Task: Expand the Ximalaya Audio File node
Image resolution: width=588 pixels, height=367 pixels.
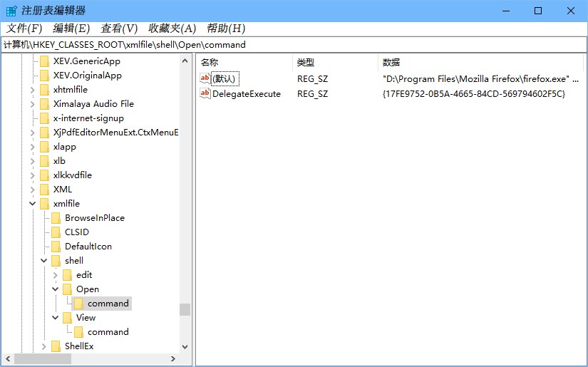Action: click(x=32, y=104)
